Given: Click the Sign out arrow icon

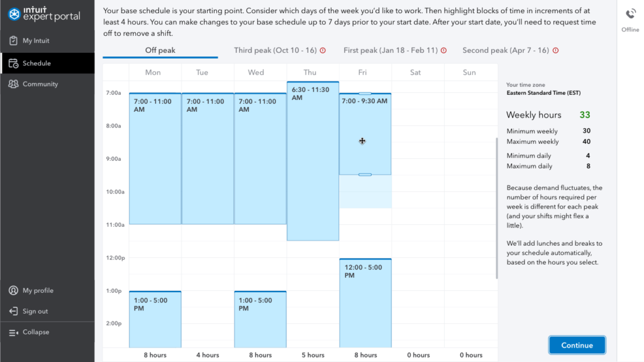Looking at the screenshot, I should click(x=13, y=312).
